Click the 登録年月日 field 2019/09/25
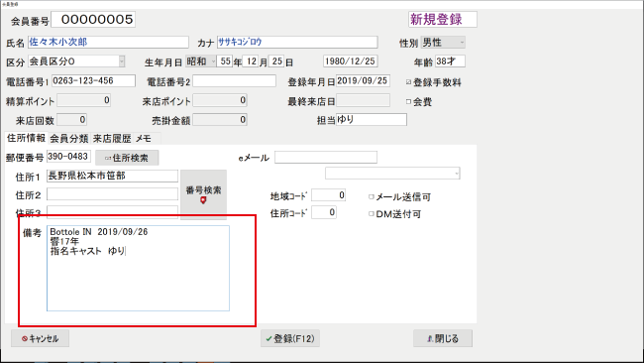 click(363, 80)
